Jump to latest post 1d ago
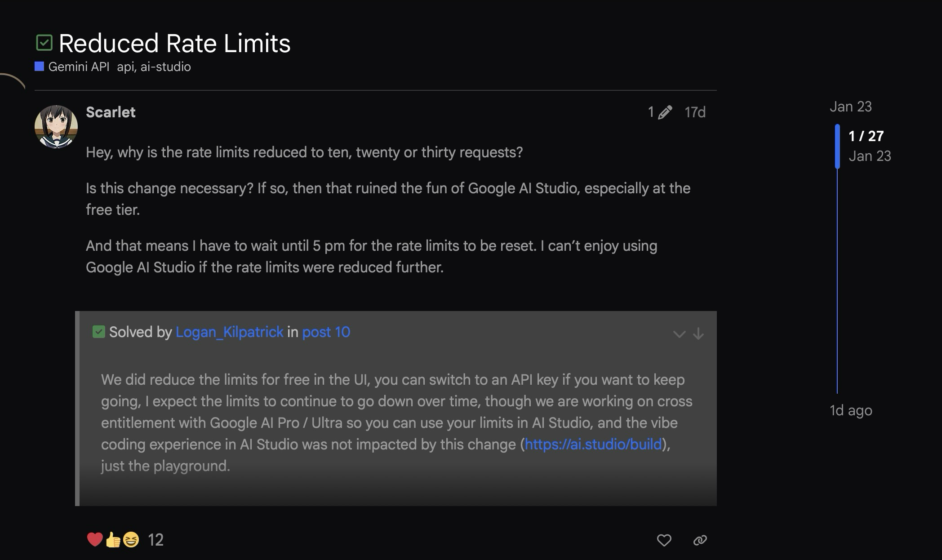 pyautogui.click(x=850, y=410)
